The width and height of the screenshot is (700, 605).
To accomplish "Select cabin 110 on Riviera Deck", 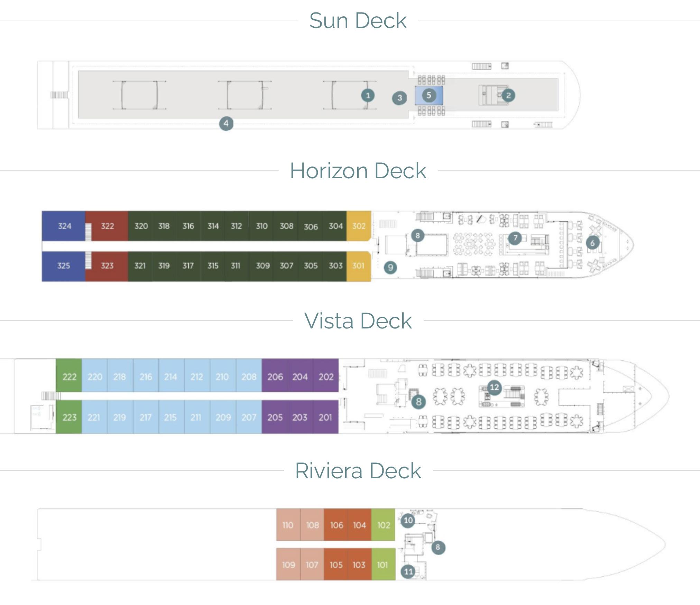I will pyautogui.click(x=288, y=525).
